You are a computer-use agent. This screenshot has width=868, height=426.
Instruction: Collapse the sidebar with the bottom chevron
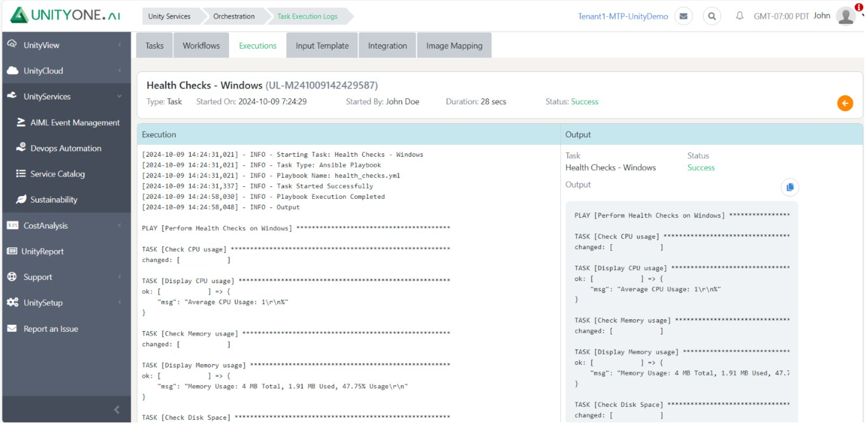117,410
